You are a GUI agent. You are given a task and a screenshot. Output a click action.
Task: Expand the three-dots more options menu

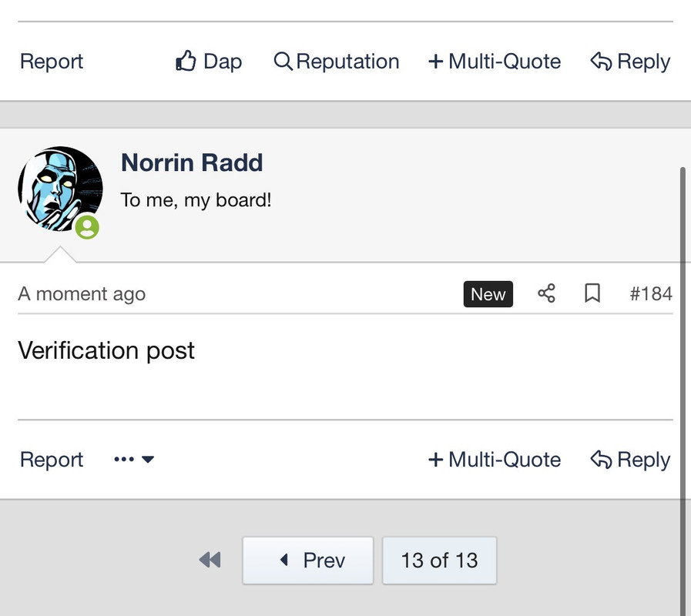point(134,460)
